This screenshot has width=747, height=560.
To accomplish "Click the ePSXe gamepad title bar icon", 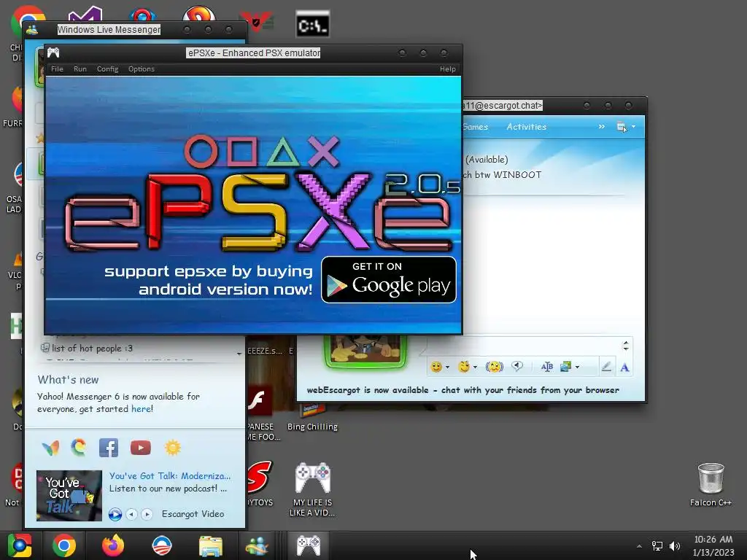I will tap(53, 52).
